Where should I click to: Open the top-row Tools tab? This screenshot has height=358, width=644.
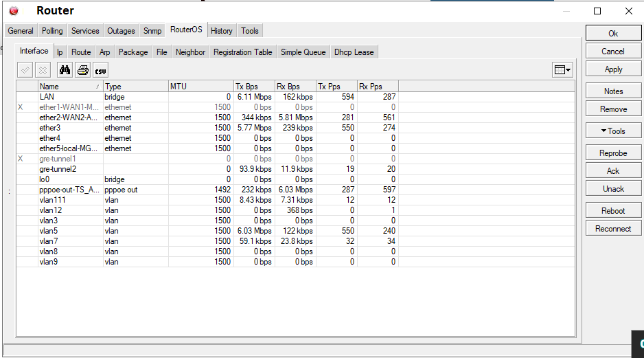[x=250, y=31]
